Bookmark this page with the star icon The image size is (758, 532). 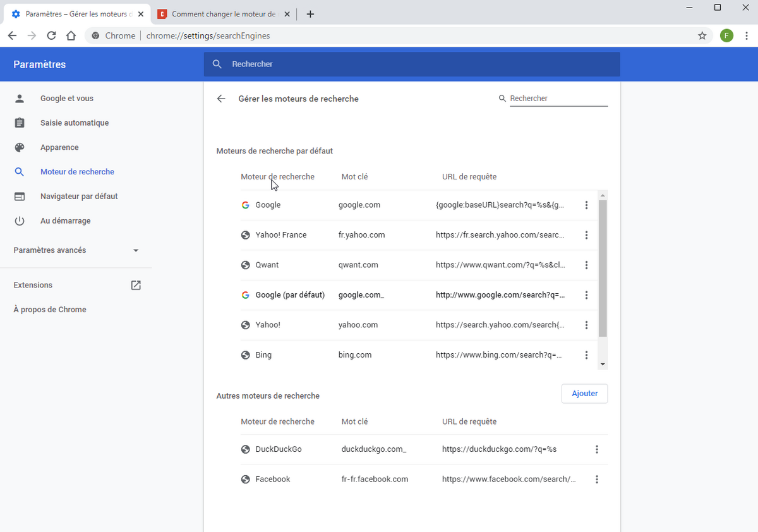[702, 36]
